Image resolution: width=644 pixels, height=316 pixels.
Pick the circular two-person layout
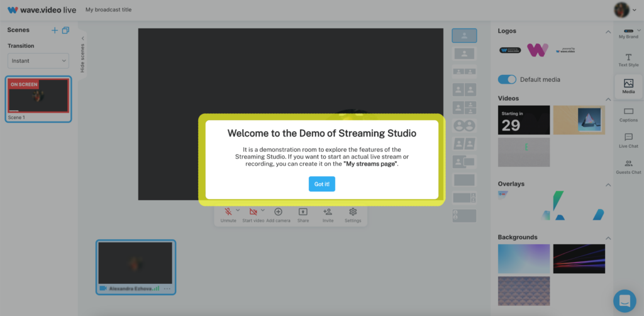click(x=465, y=126)
